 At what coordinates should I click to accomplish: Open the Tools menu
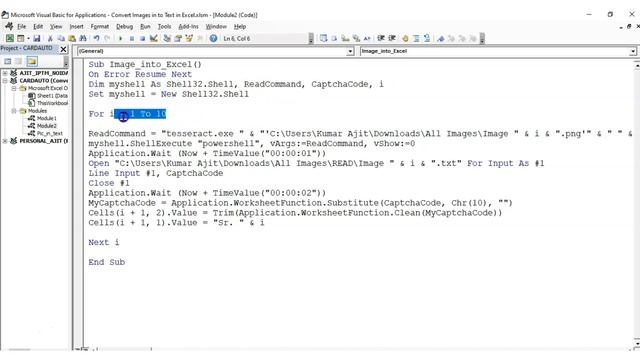pos(164,27)
